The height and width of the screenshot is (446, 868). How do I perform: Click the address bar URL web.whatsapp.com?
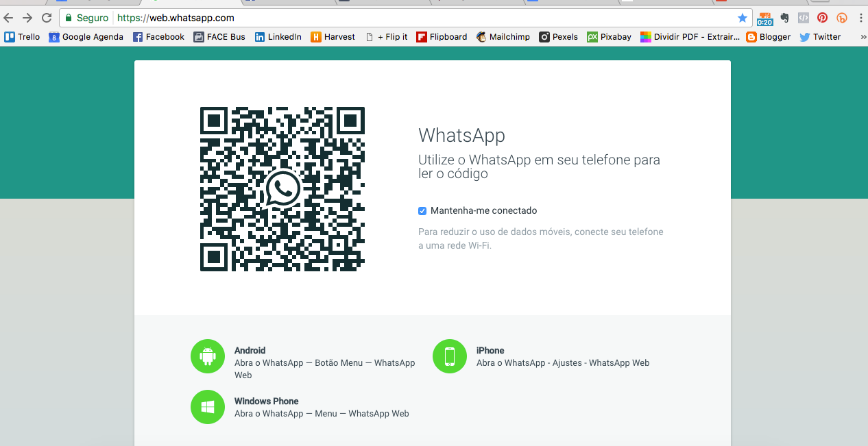click(x=176, y=18)
